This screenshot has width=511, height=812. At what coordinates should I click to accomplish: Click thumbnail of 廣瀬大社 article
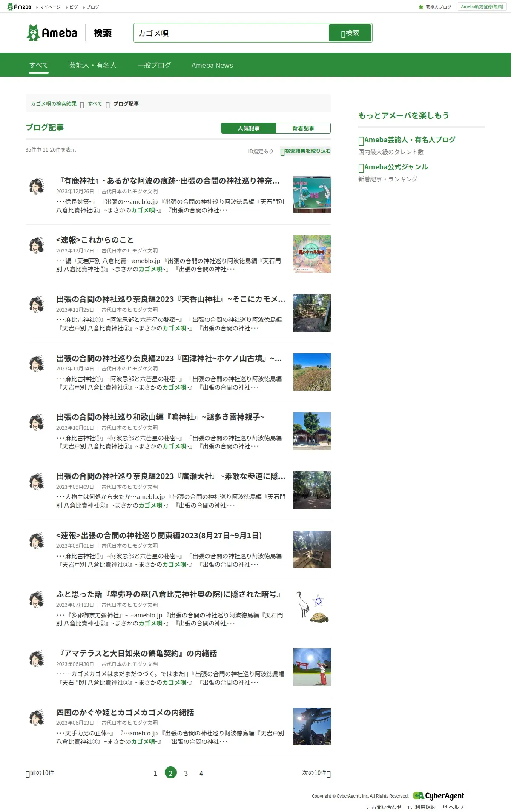312,490
